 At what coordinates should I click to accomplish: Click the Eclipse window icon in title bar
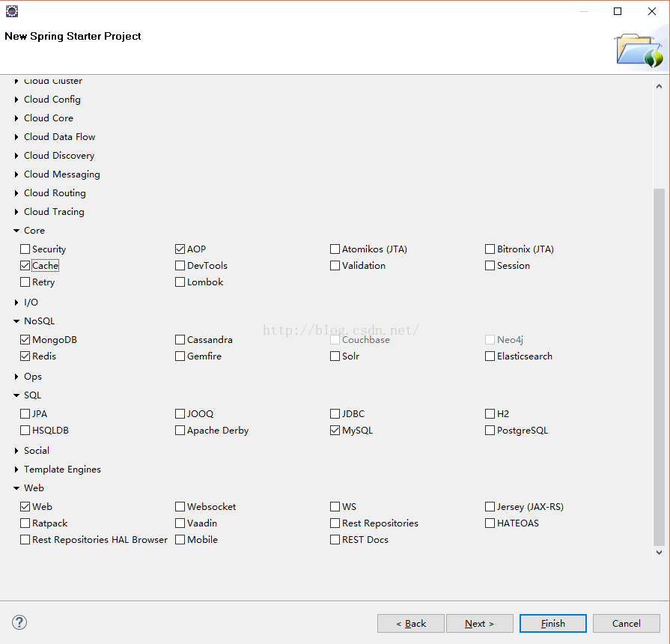click(x=11, y=11)
